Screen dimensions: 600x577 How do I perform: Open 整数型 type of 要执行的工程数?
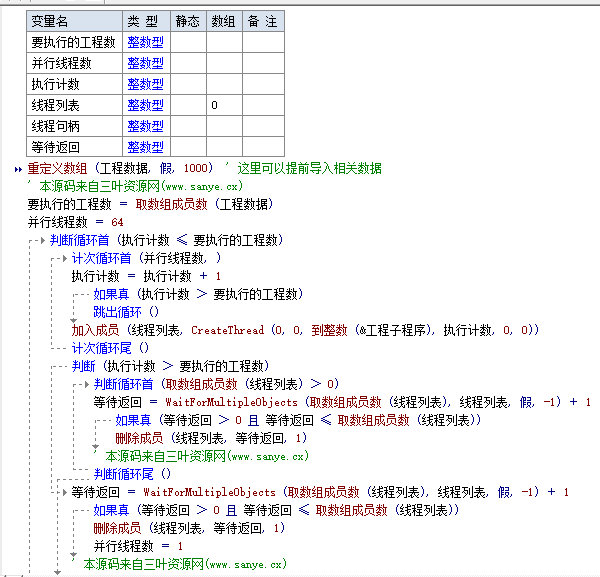(x=145, y=42)
